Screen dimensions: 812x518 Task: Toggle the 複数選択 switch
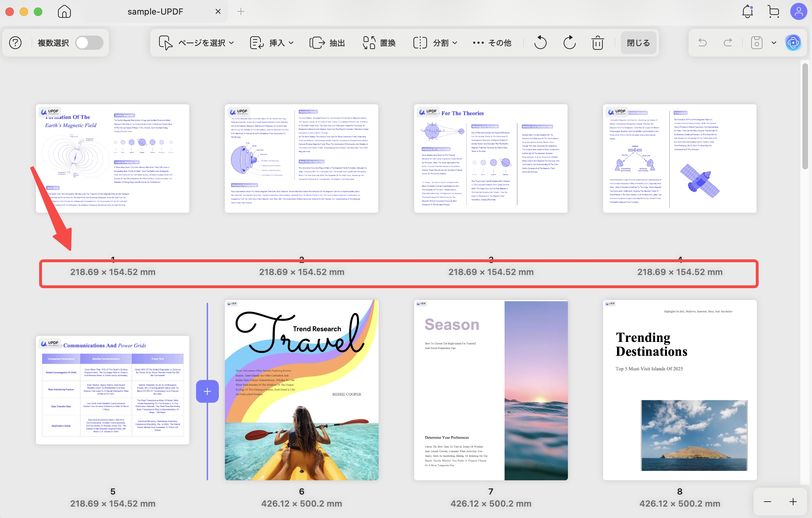click(89, 43)
